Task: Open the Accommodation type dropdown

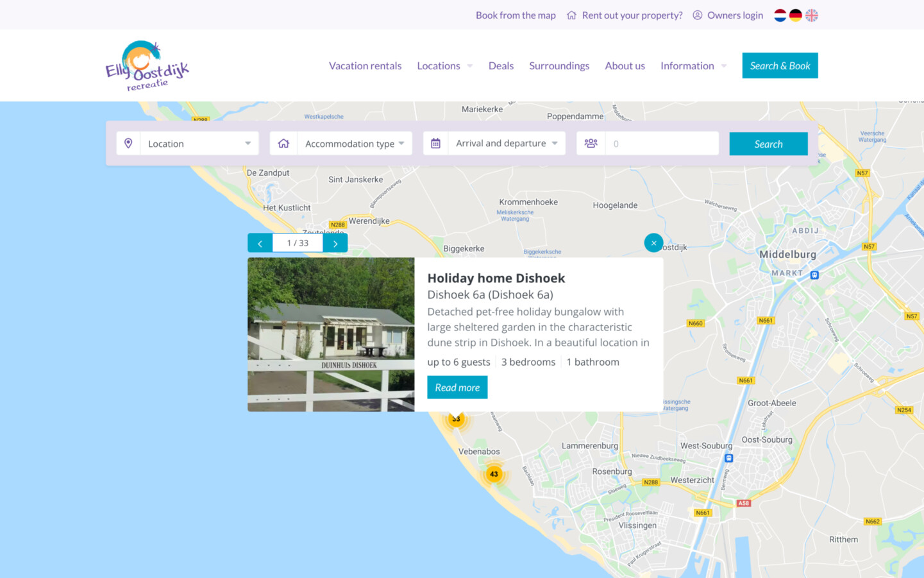Action: coord(354,144)
